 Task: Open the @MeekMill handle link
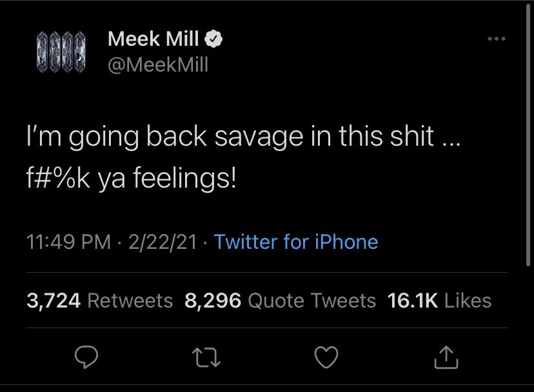pos(158,64)
